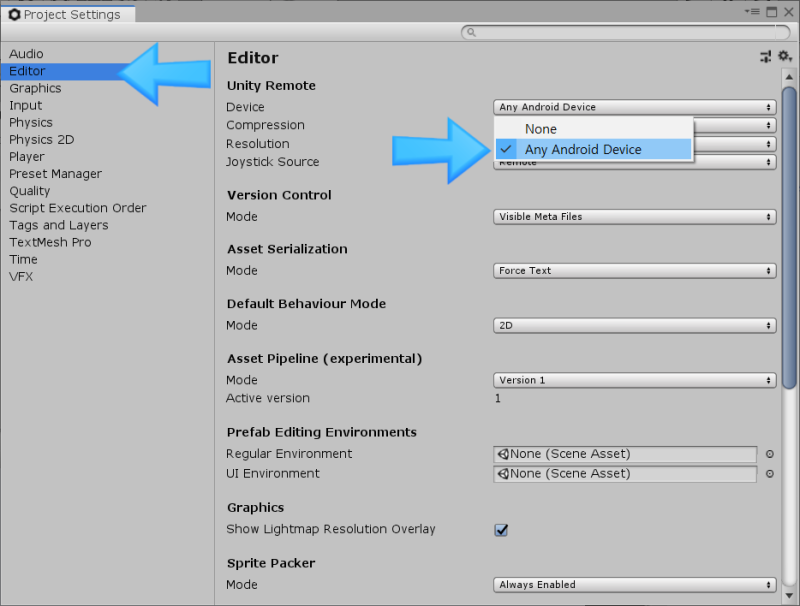
Task: Click the magnifying glass in the search bar
Action: (470, 31)
